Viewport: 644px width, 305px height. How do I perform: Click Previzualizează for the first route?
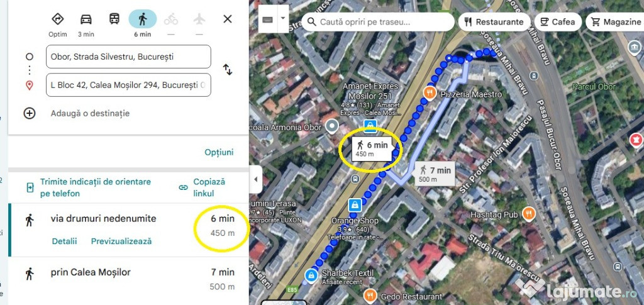point(121,241)
